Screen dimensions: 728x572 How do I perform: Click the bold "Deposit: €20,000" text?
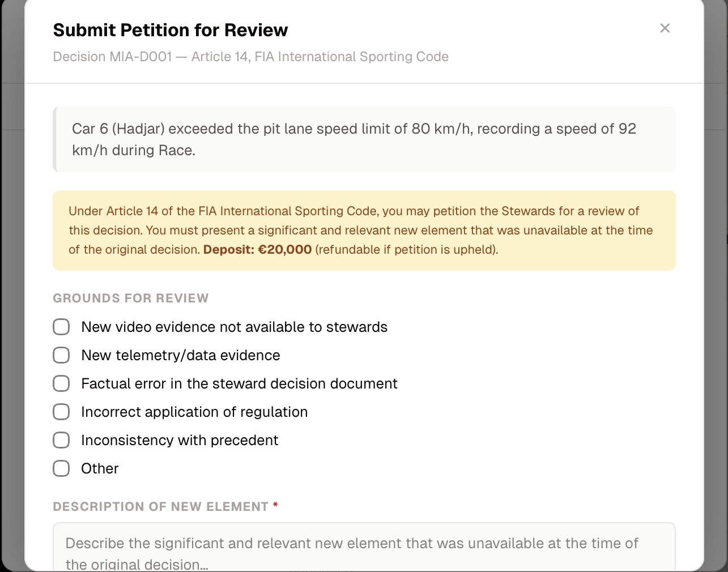257,249
